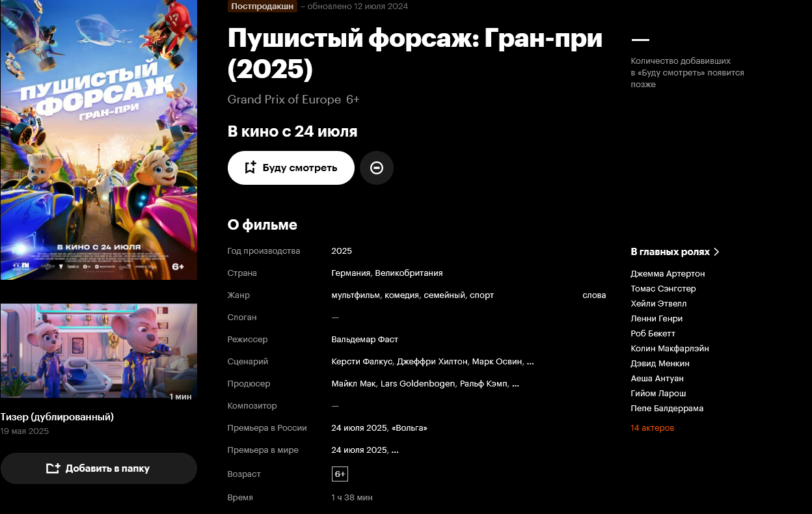Click the 'В кино с 24 июля' text
This screenshot has height=514, width=812.
[x=292, y=131]
